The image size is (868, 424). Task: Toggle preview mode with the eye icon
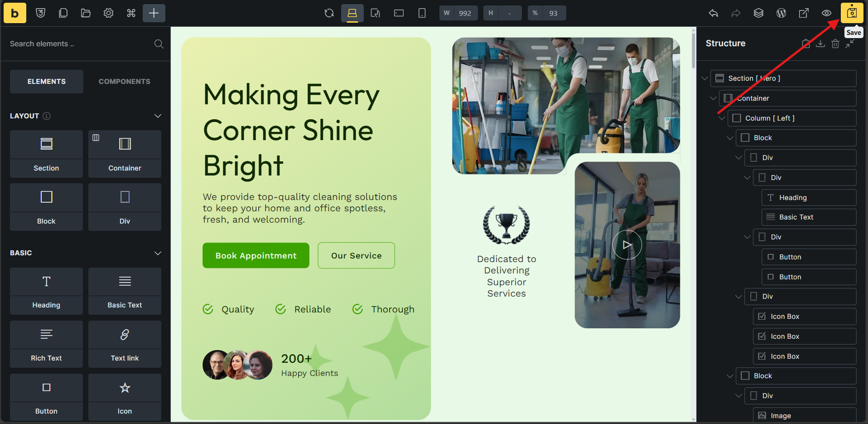(827, 13)
